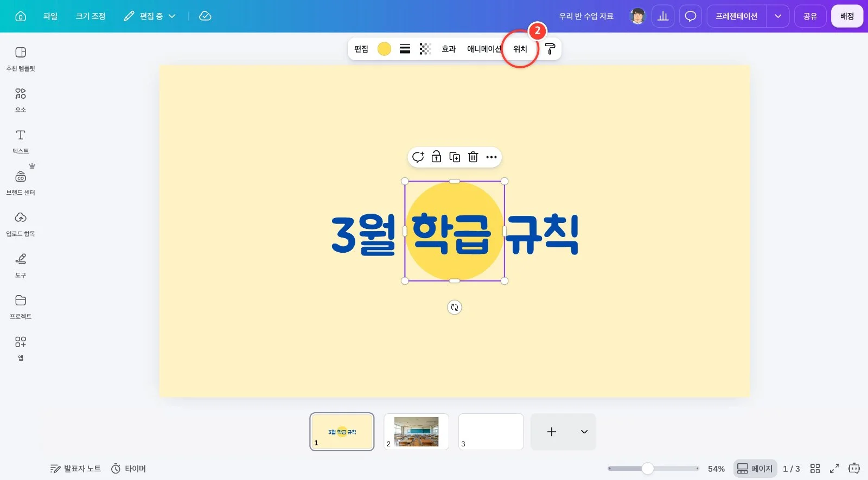Start the 프레젠테이션 presentation
The width and height of the screenshot is (868, 480).
tap(736, 16)
